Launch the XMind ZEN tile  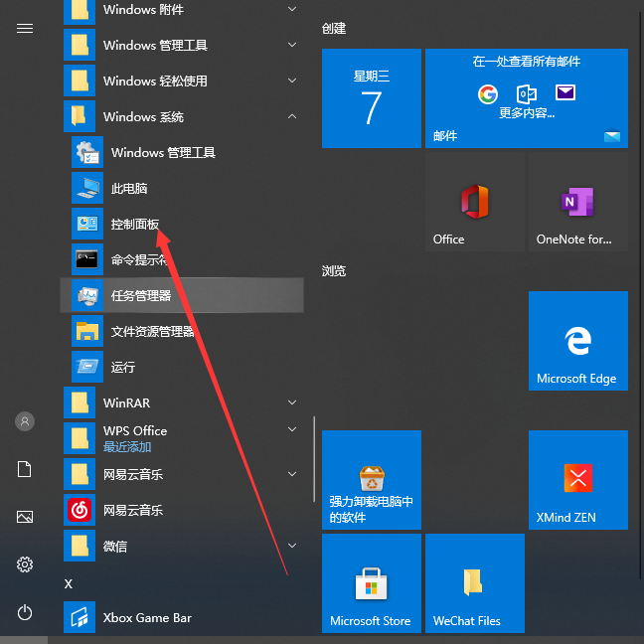pyautogui.click(x=577, y=480)
